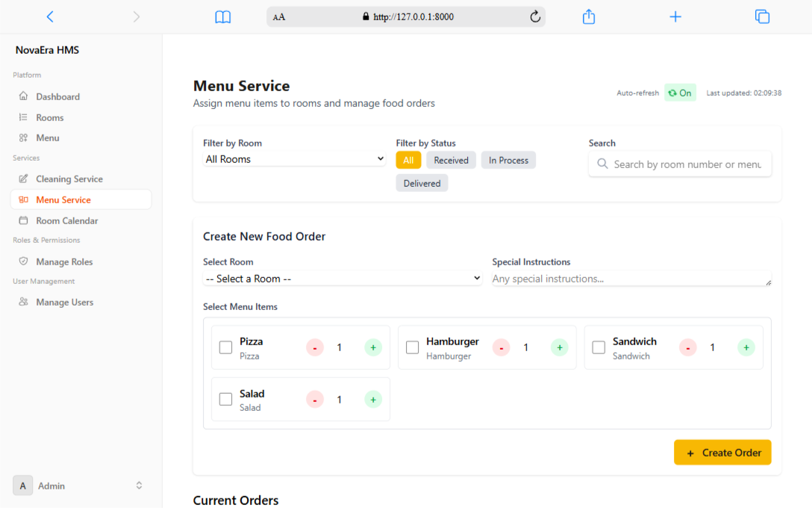
Task: Open Dashboard from the sidebar
Action: [81, 96]
